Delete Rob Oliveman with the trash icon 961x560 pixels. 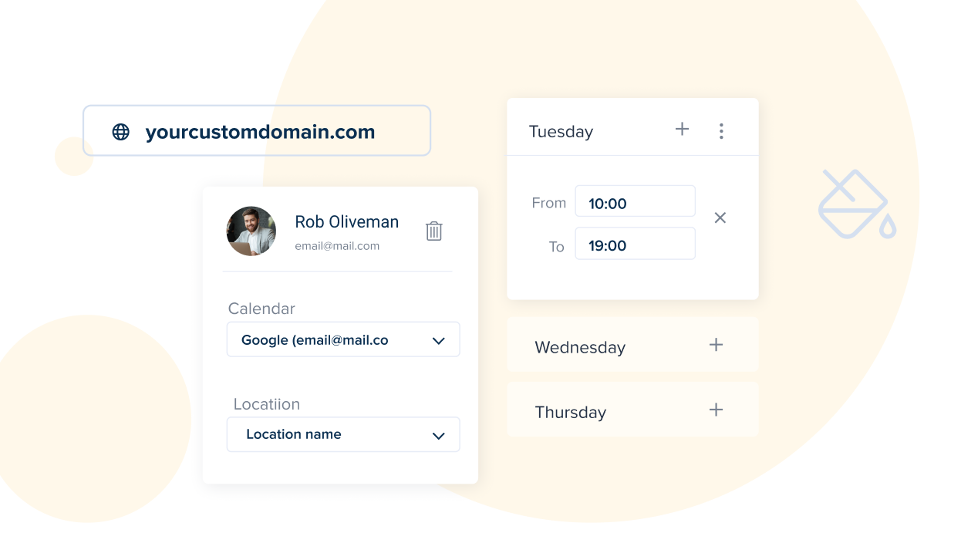pos(434,231)
